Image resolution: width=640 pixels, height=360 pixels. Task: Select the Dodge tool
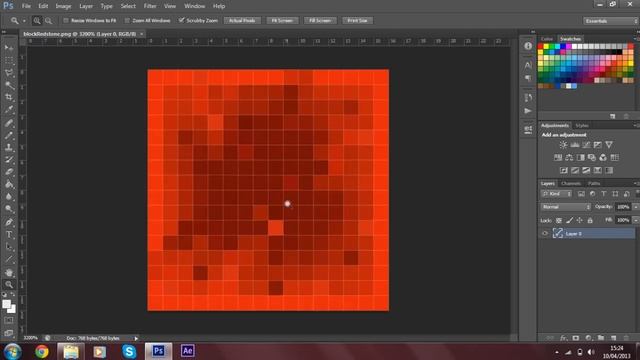tap(9, 209)
